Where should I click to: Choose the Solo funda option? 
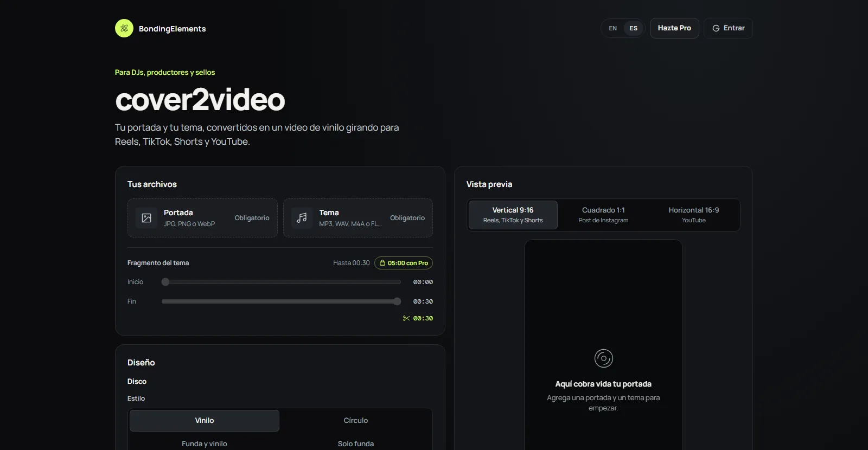pyautogui.click(x=356, y=443)
